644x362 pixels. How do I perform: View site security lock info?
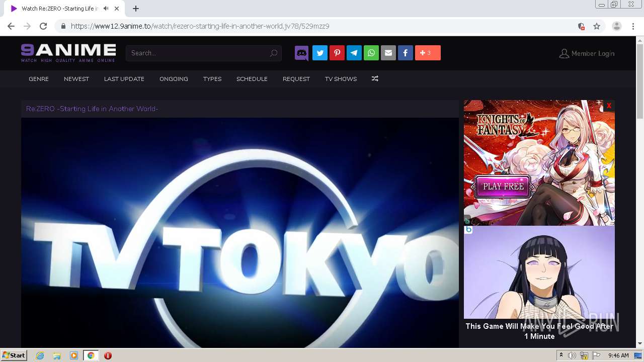(63, 26)
